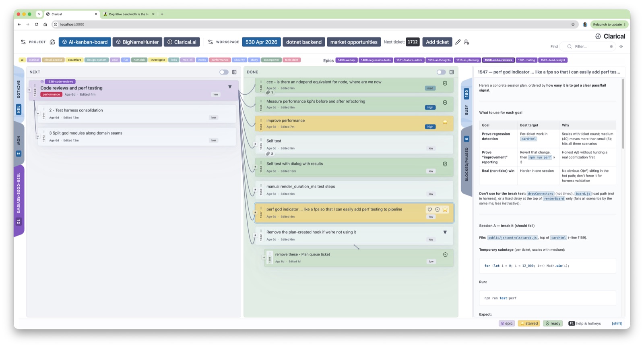Select the performance tag color chip
Screen dimensions: 644x347
click(x=220, y=60)
